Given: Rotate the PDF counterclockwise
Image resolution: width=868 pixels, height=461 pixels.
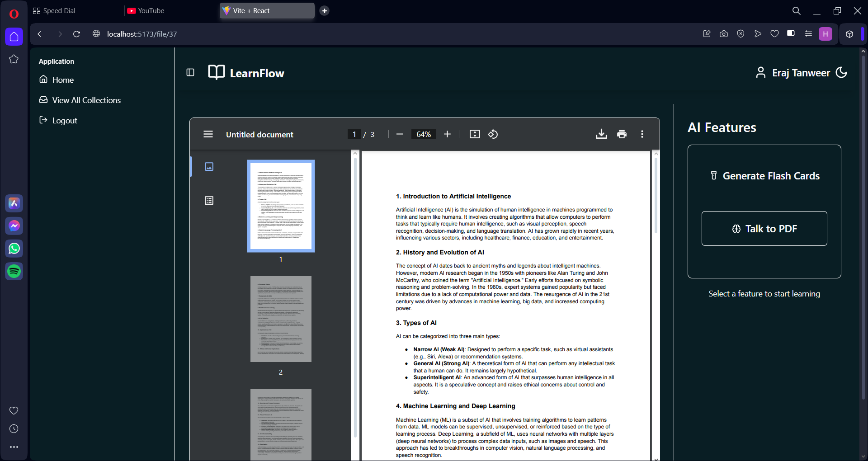Looking at the screenshot, I should pos(493,134).
